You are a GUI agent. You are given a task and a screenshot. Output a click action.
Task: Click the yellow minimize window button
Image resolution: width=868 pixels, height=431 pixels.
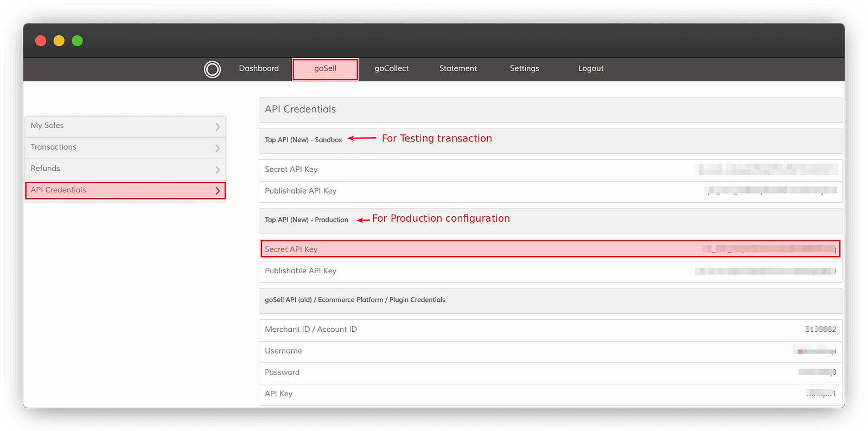click(x=59, y=41)
